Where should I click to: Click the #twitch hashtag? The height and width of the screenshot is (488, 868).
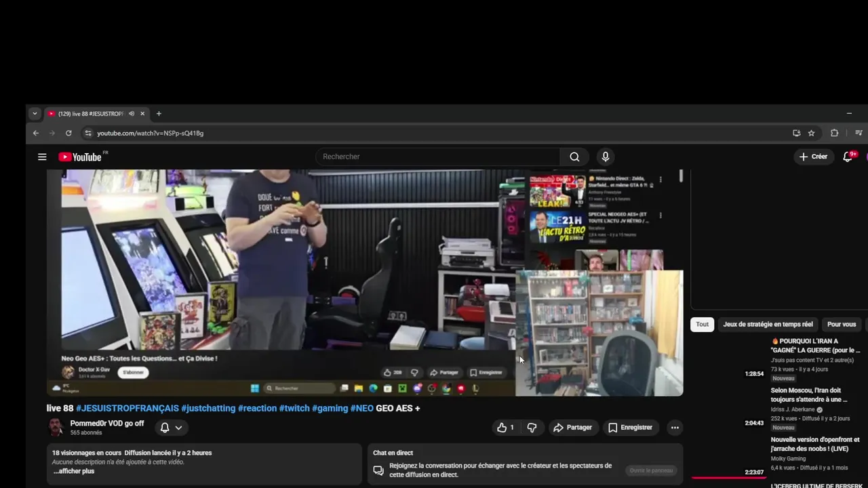click(x=294, y=408)
